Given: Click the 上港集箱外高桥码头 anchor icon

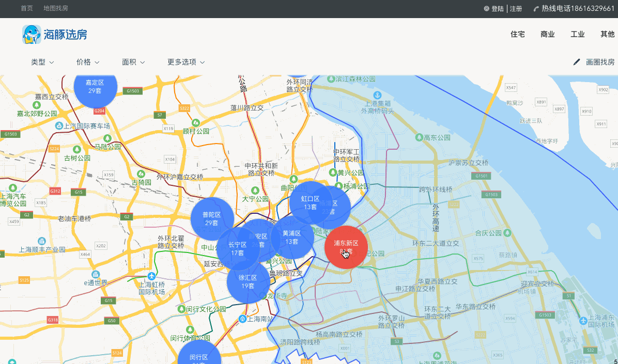Looking at the screenshot, I should coord(377,96).
